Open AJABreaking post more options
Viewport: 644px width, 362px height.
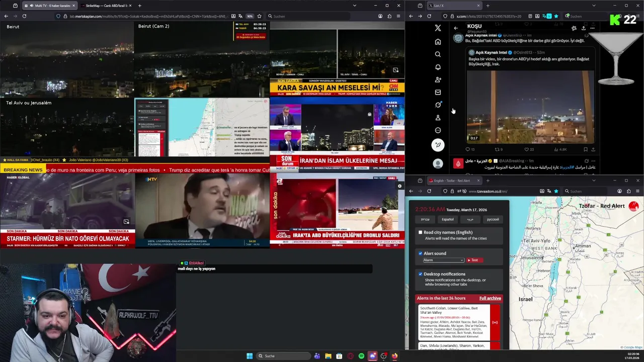pos(594,161)
